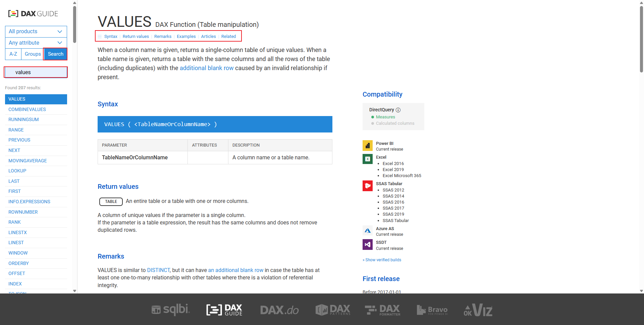
Task: Open the DISTINCT function link
Action: (x=158, y=270)
